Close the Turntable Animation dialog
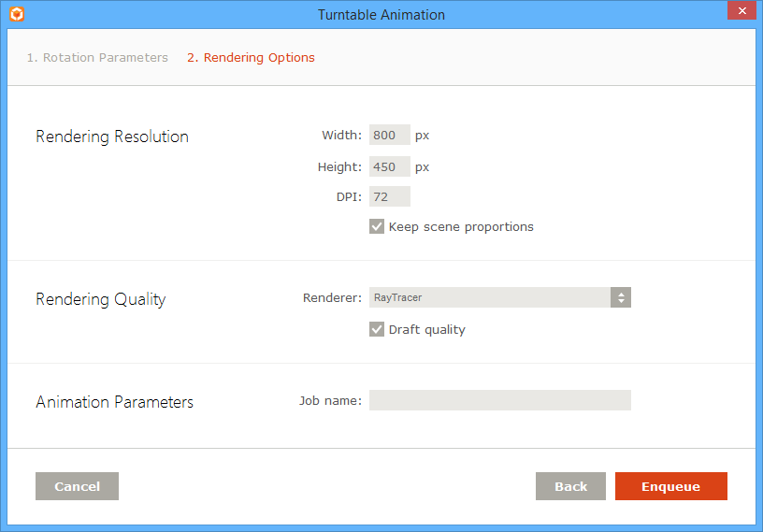The width and height of the screenshot is (763, 532). [x=741, y=10]
